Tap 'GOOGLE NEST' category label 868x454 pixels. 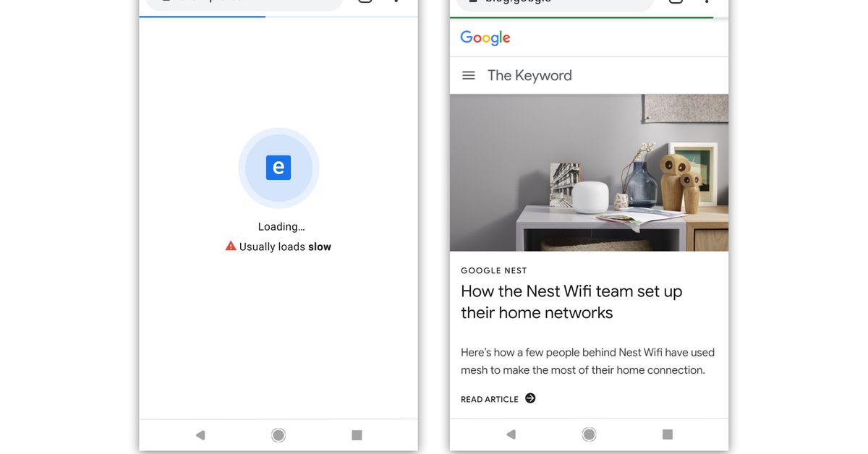tap(494, 270)
